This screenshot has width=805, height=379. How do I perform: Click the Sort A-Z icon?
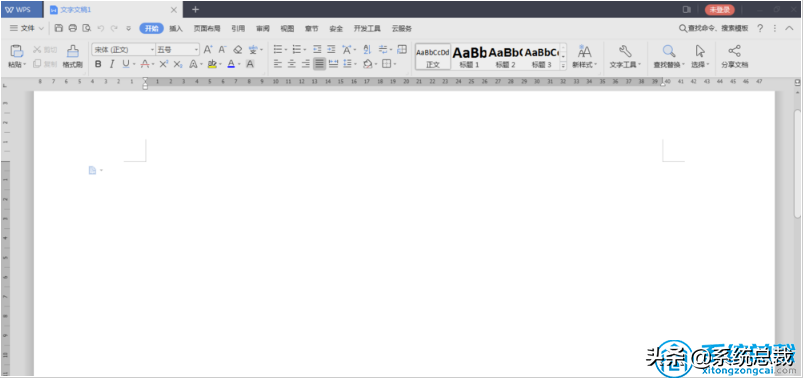tap(367, 49)
